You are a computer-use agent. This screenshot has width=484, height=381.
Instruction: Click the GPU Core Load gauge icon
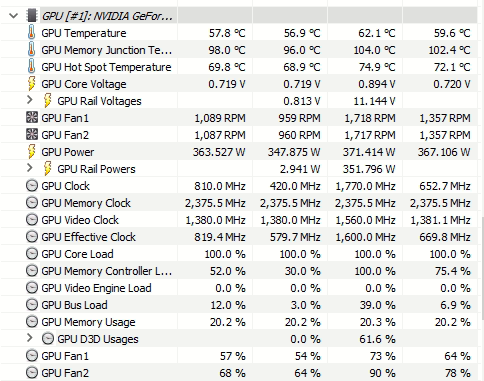tap(32, 254)
